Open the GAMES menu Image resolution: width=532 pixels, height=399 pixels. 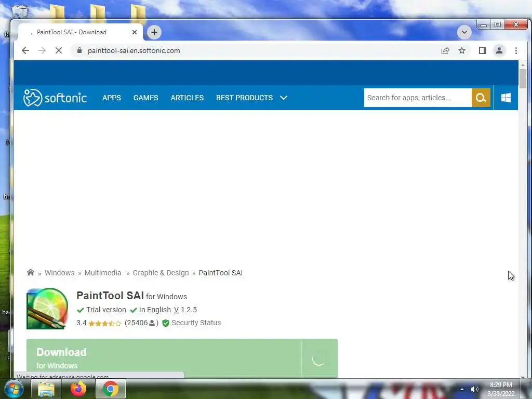coord(145,98)
